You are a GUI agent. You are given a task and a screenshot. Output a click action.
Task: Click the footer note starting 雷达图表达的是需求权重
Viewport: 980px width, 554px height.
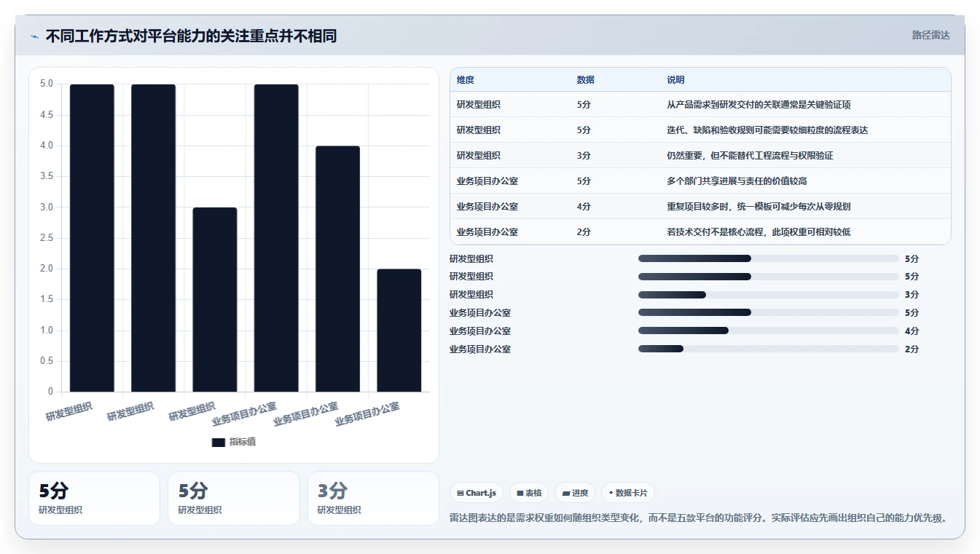click(x=699, y=518)
